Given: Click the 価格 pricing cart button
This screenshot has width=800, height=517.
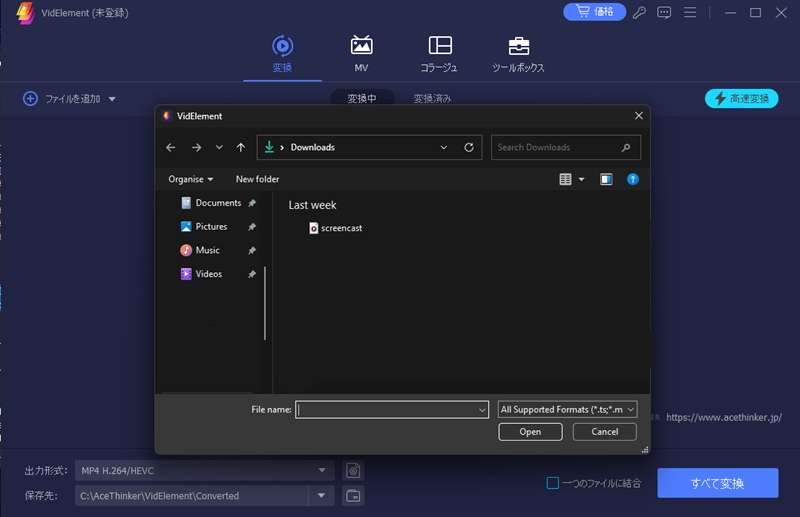Looking at the screenshot, I should click(x=594, y=12).
